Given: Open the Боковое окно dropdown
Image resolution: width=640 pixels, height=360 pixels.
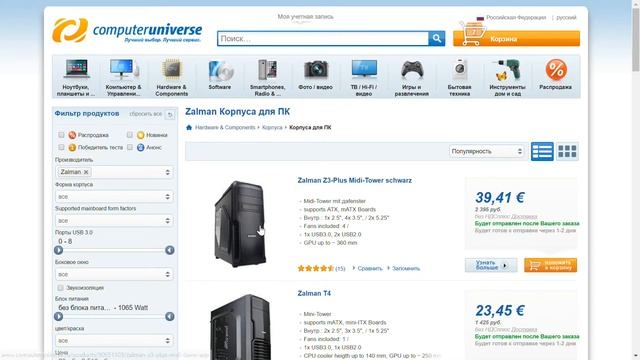Looking at the screenshot, I should pos(114,274).
